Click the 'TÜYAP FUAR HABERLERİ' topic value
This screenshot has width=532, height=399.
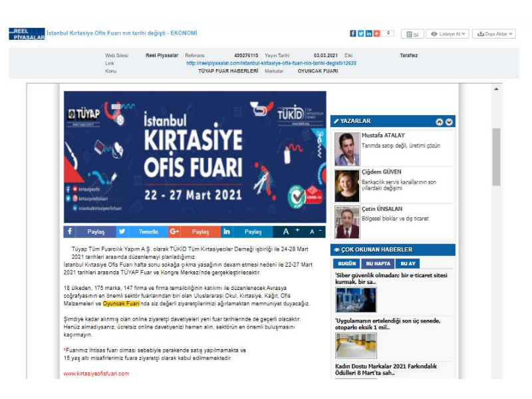coord(228,71)
